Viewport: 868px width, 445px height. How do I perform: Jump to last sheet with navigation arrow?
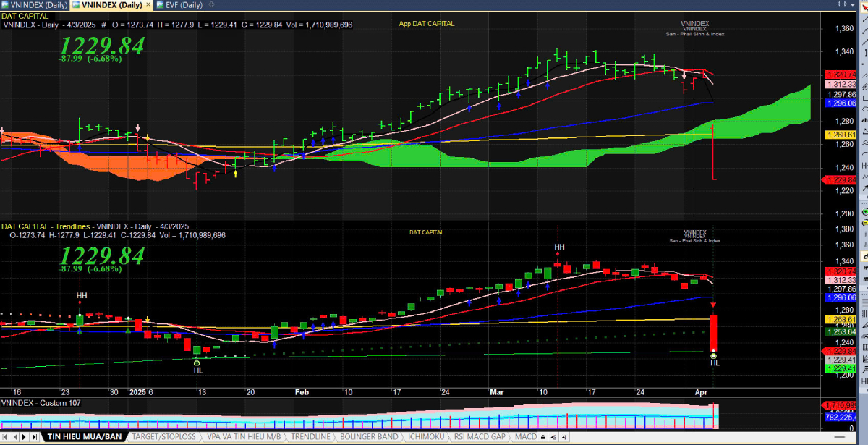[34, 437]
